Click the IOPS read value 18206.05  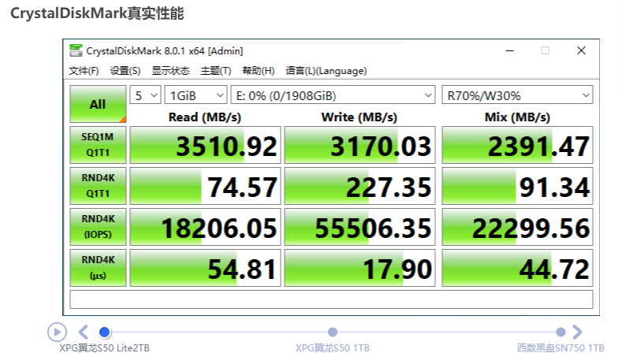(x=205, y=227)
